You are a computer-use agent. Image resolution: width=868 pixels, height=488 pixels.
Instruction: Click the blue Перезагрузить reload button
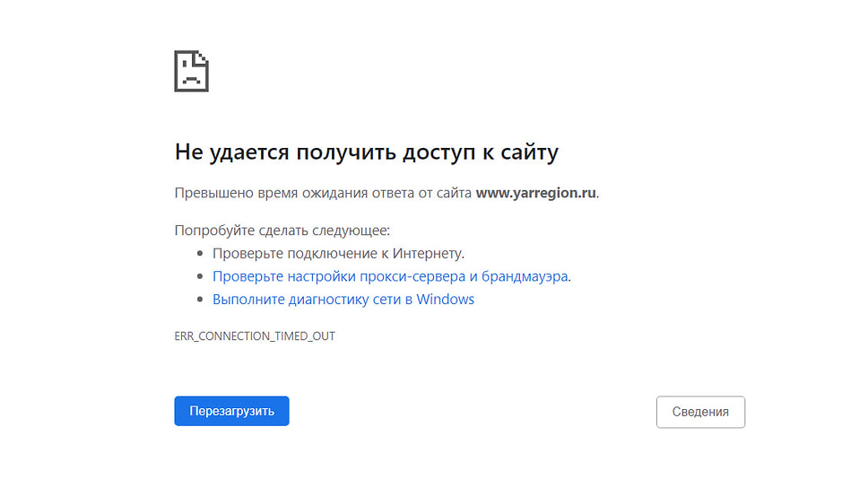[231, 411]
